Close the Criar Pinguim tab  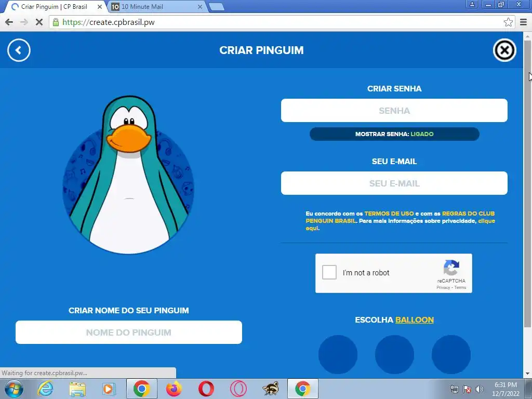[99, 6]
